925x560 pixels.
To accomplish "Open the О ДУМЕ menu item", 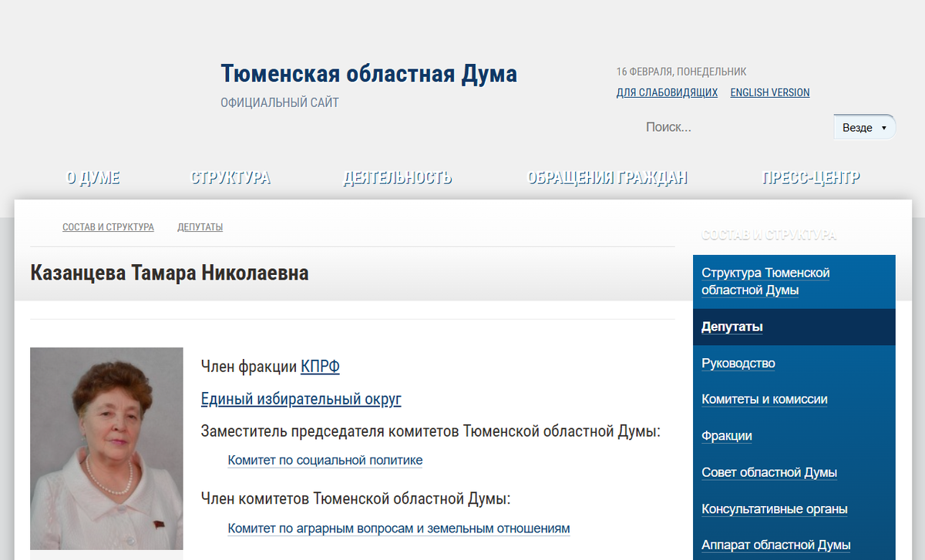I will point(93,177).
